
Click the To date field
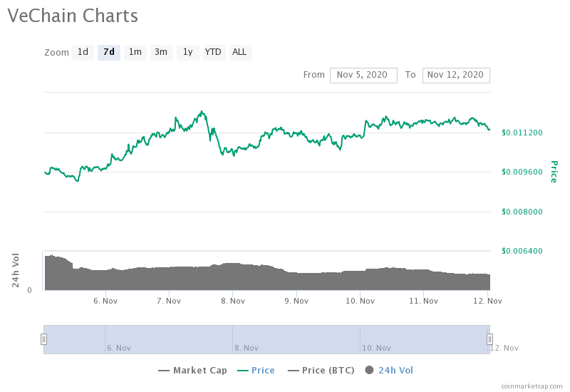point(455,75)
